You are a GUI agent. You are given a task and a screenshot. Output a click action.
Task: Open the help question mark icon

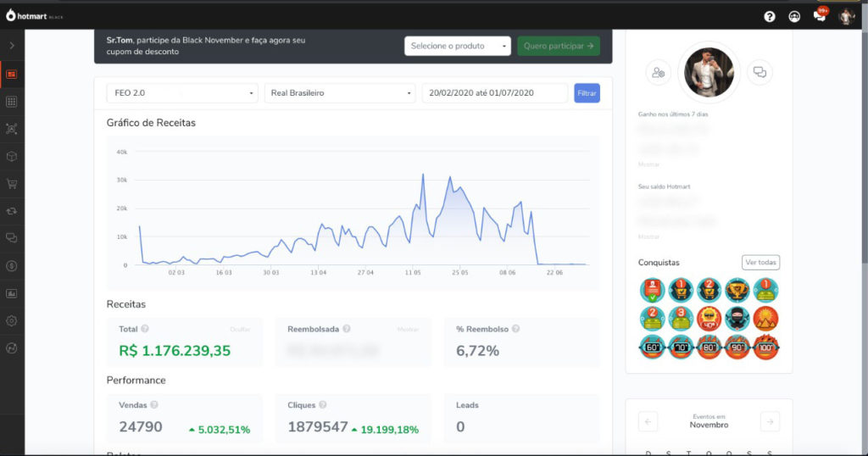[770, 16]
